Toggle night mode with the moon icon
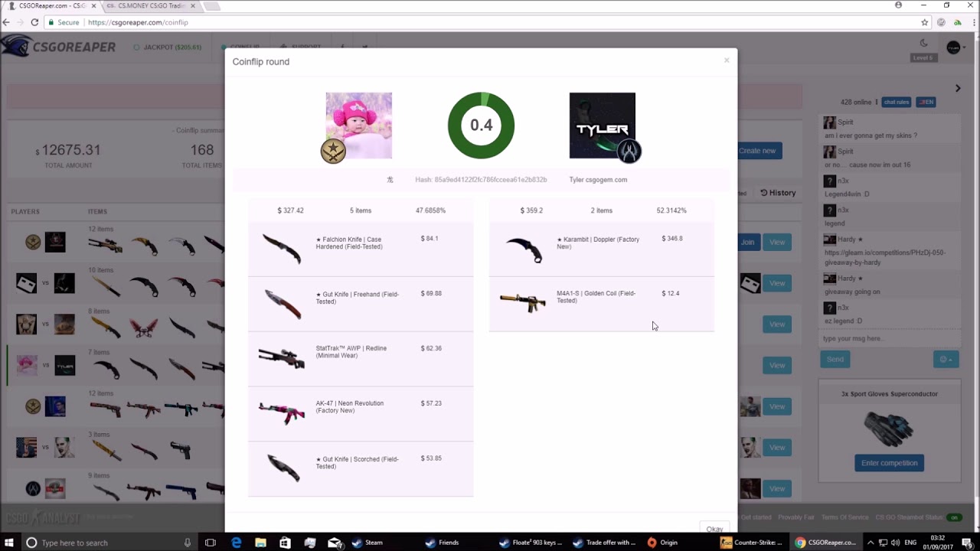The image size is (980, 551). pos(923,44)
